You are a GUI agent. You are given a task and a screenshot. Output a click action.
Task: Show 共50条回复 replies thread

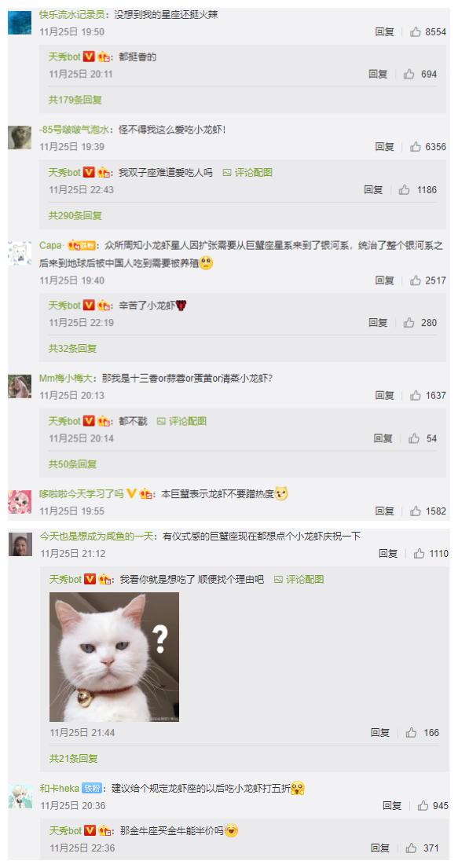pyautogui.click(x=72, y=464)
